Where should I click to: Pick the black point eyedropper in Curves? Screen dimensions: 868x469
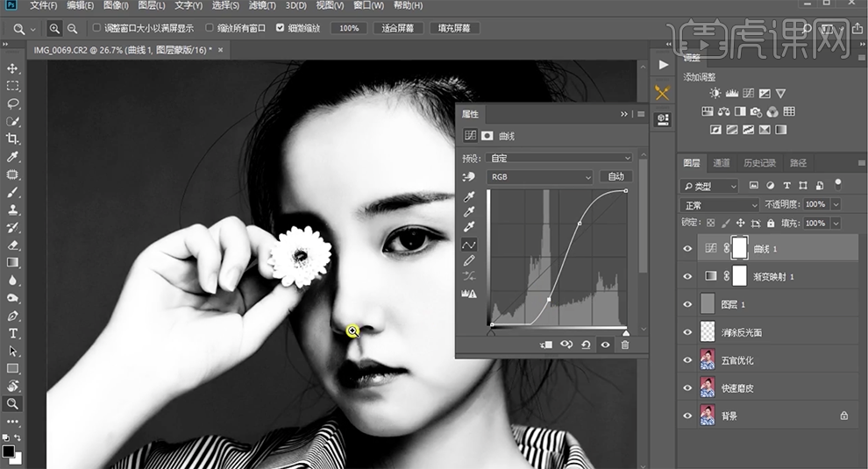469,196
